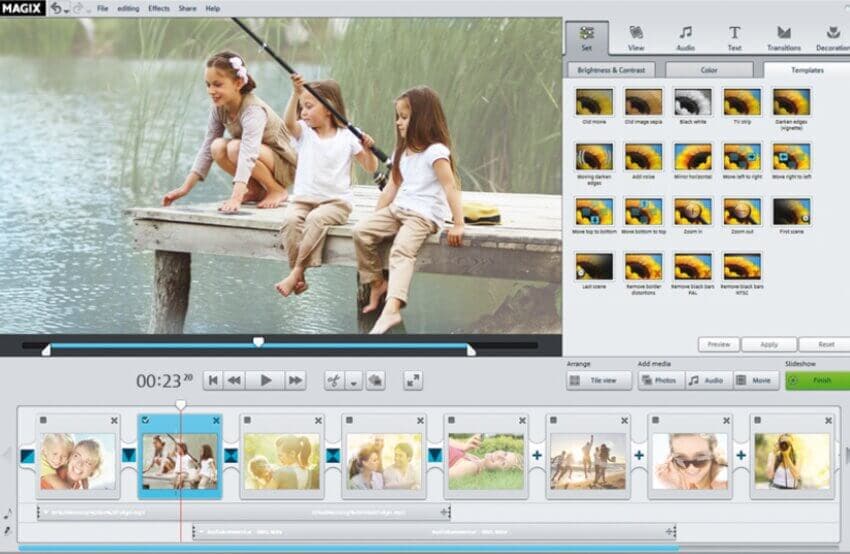Check the sunglasses photo's selection checkbox
Screen dimensions: 850x554
pos(655,420)
